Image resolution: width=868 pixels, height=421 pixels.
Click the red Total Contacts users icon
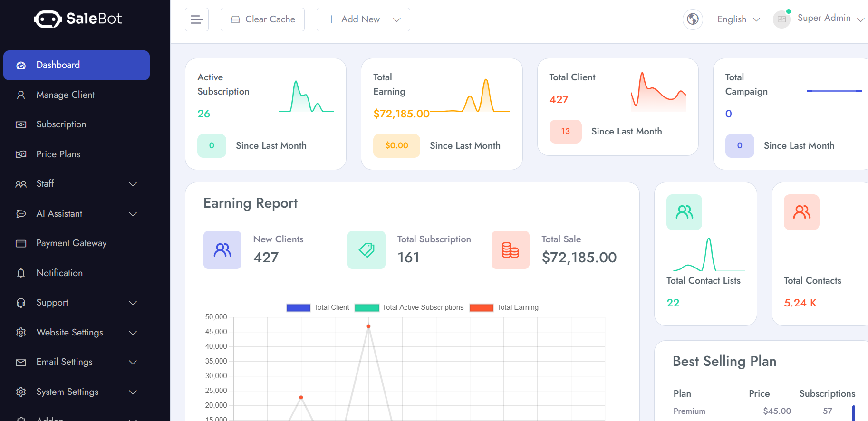pyautogui.click(x=802, y=212)
